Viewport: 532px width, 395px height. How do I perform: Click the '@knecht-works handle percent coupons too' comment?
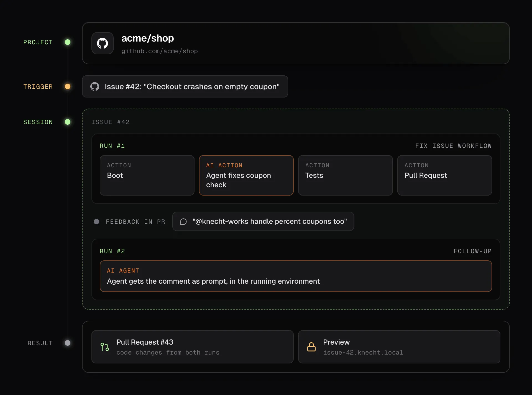263,221
